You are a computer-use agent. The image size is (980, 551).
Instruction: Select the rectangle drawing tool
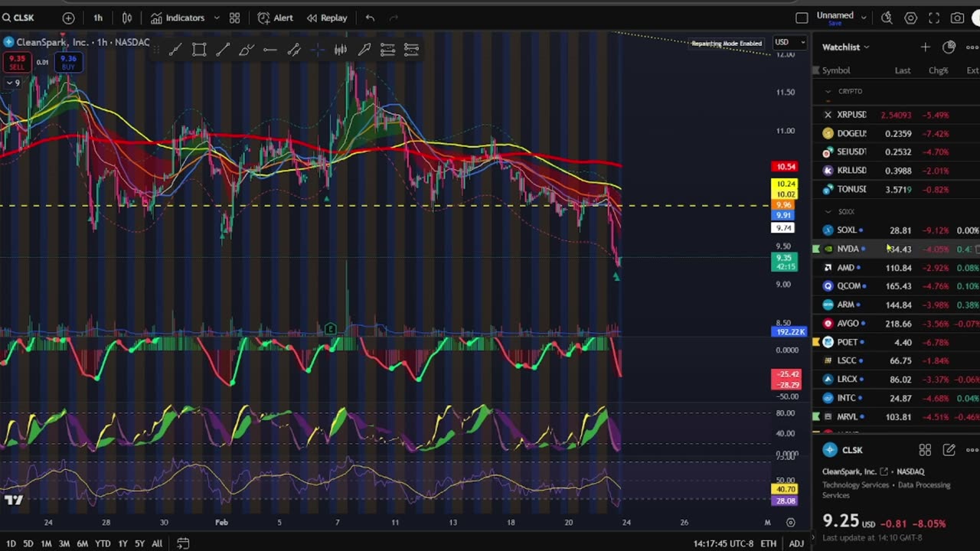[199, 50]
